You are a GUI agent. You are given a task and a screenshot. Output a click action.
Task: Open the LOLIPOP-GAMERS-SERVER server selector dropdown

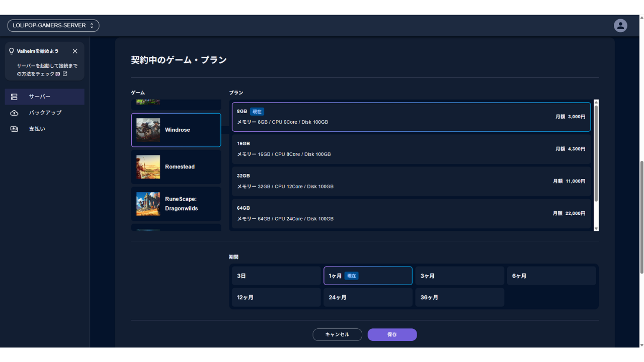tap(53, 26)
